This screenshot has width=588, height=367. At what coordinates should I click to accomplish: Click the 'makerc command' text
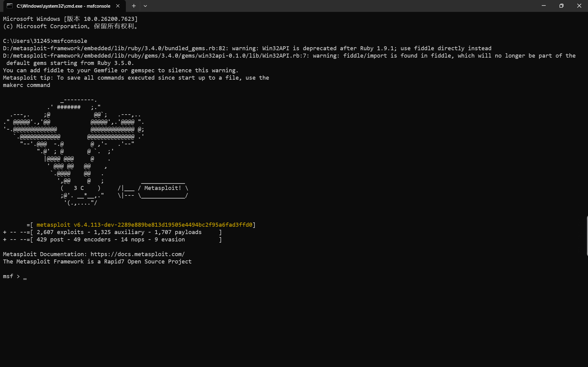coord(26,85)
